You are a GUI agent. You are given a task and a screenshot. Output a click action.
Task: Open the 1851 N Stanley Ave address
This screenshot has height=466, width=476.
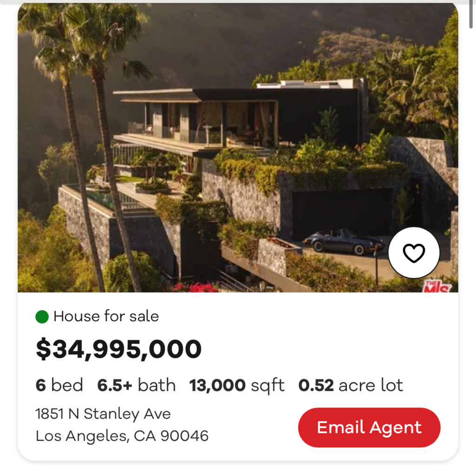click(x=103, y=414)
